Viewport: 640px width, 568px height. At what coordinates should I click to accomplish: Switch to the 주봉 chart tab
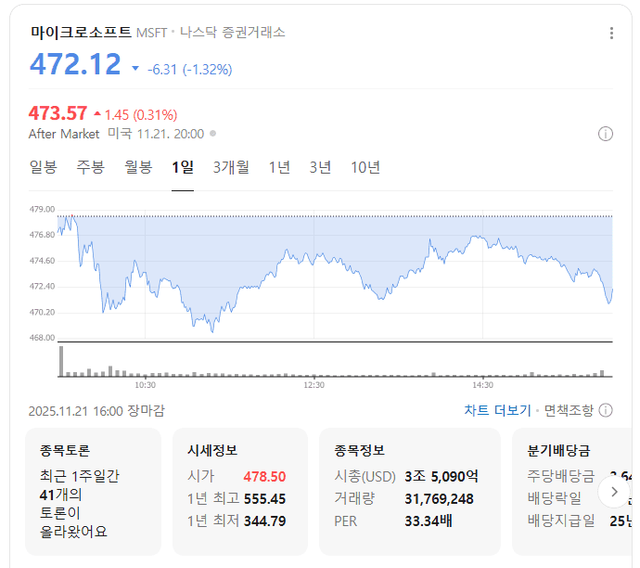tap(90, 167)
